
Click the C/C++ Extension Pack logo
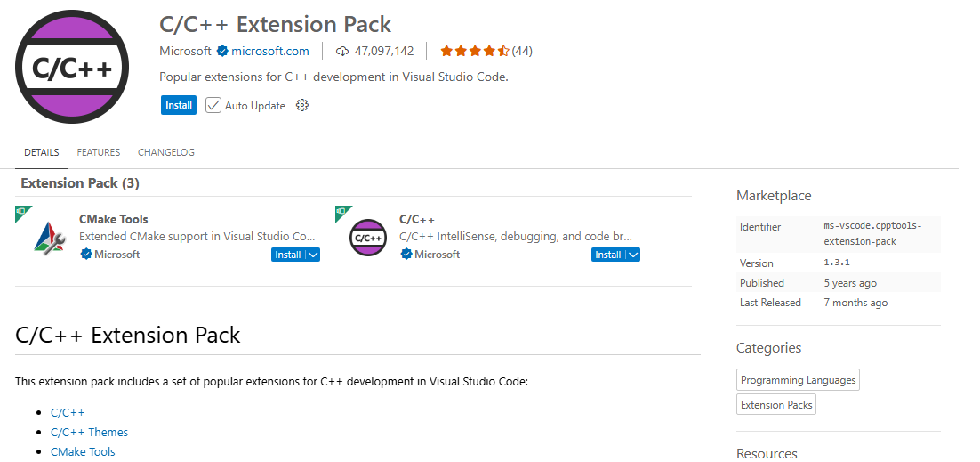coord(73,67)
